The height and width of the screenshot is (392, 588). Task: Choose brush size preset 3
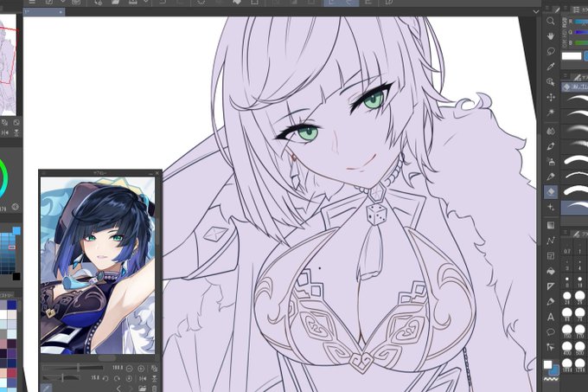pos(566,265)
